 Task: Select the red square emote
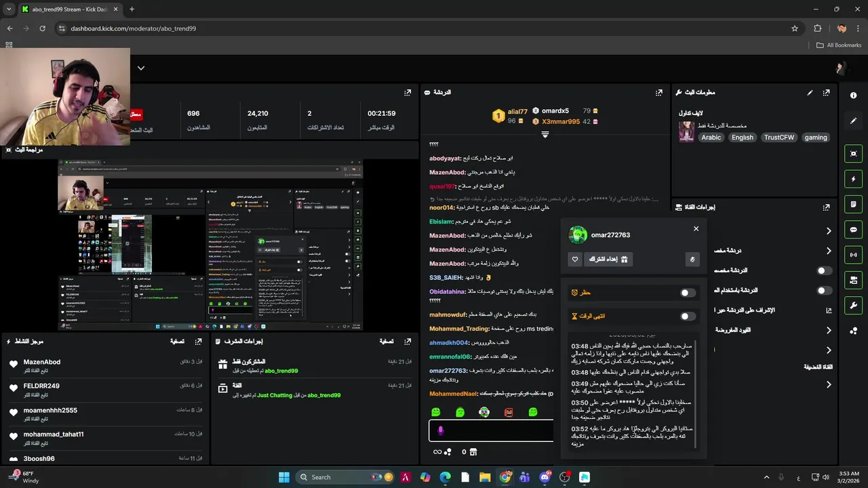tap(509, 412)
